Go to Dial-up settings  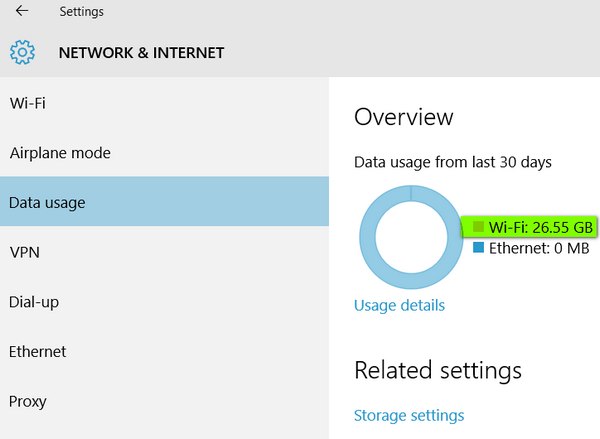pos(165,302)
